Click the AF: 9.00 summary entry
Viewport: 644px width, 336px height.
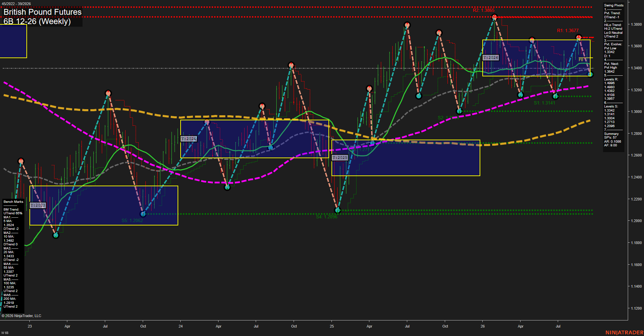click(611, 145)
